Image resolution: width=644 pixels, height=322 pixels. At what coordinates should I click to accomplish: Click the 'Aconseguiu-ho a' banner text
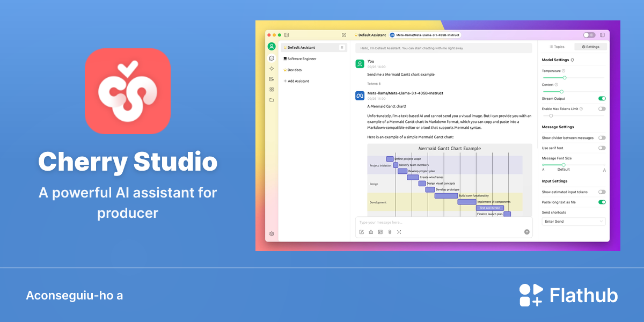click(75, 295)
